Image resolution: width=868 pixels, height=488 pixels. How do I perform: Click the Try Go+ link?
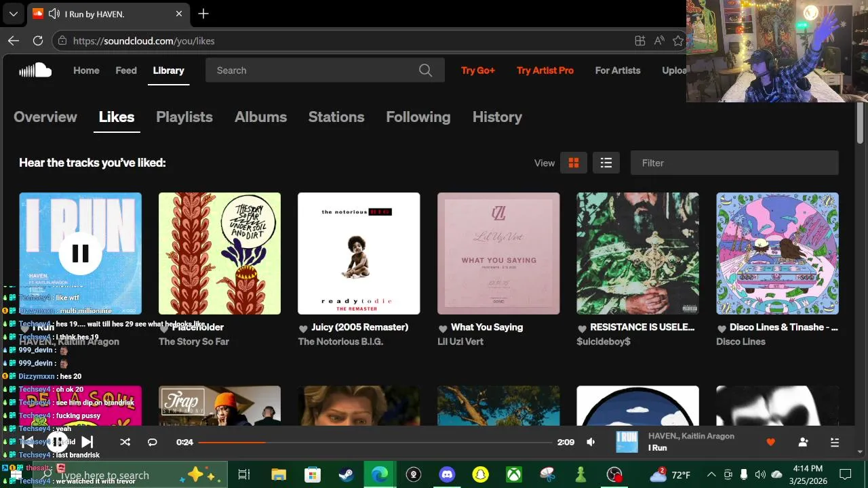click(x=478, y=70)
